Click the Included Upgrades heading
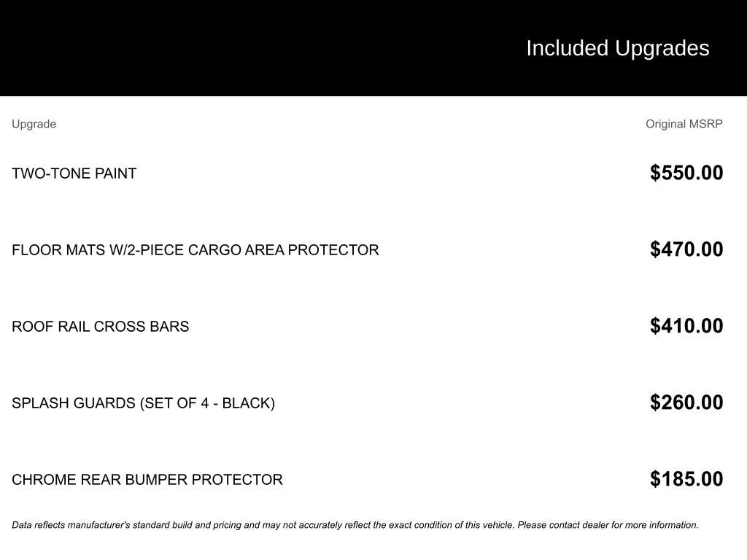This screenshot has height=560, width=747. [x=617, y=48]
